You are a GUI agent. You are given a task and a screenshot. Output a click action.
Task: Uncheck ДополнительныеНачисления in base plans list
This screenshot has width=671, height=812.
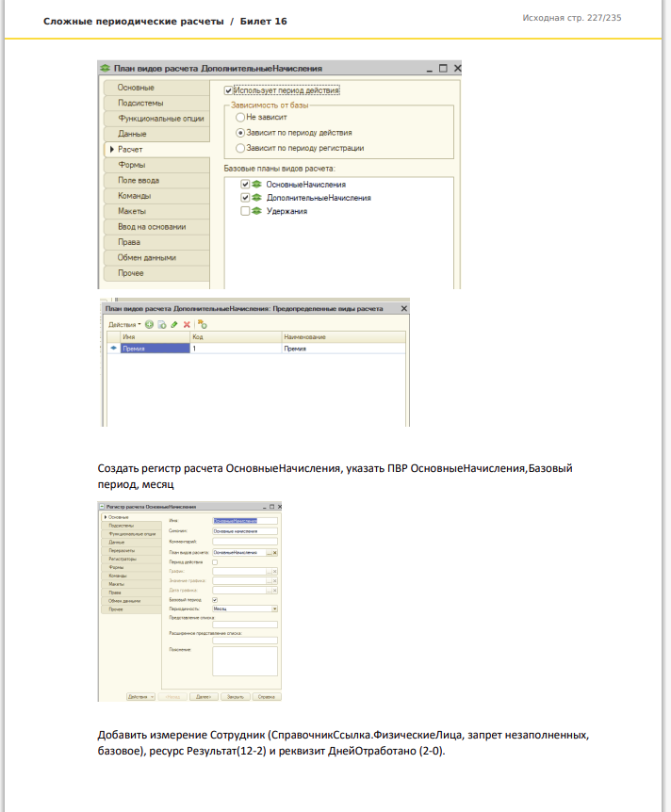click(245, 198)
